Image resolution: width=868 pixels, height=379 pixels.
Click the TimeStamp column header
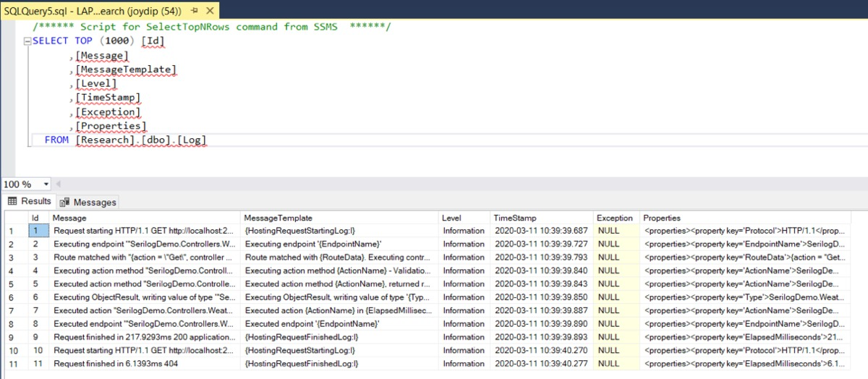[542, 218]
